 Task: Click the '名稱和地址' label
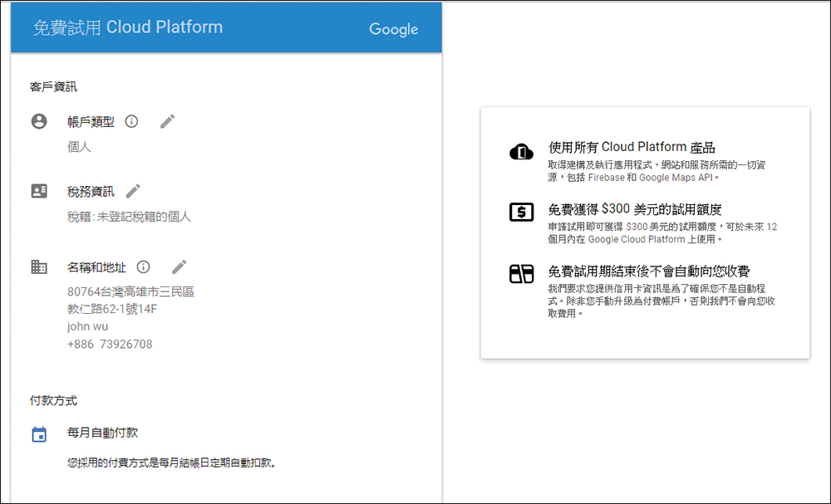click(96, 267)
